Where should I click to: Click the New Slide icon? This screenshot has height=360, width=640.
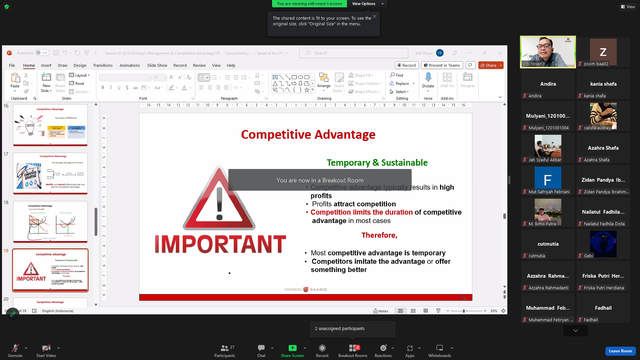(x=46, y=78)
